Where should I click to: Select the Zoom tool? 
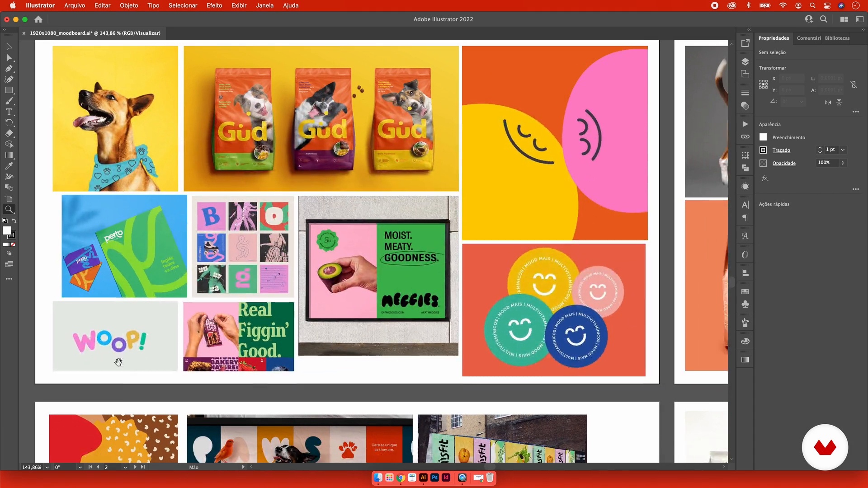(9, 209)
